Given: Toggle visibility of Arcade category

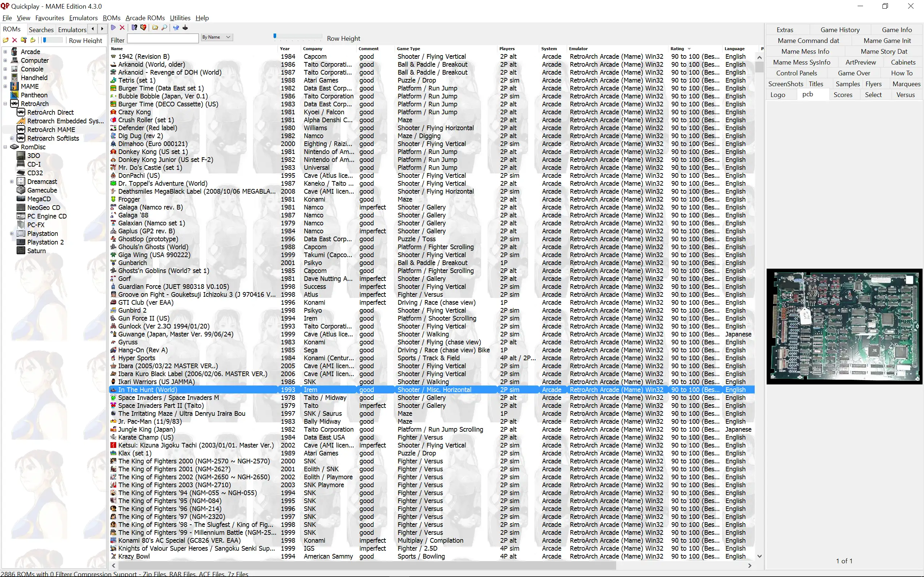Looking at the screenshot, I should [x=5, y=52].
